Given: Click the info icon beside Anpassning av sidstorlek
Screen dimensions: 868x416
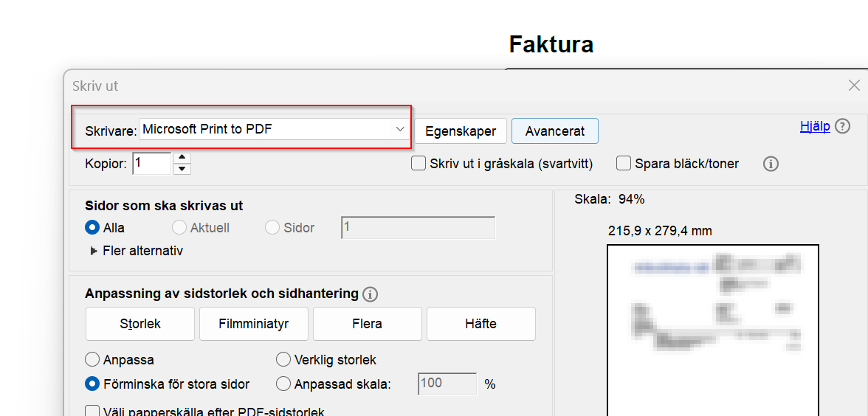Looking at the screenshot, I should pyautogui.click(x=370, y=294).
